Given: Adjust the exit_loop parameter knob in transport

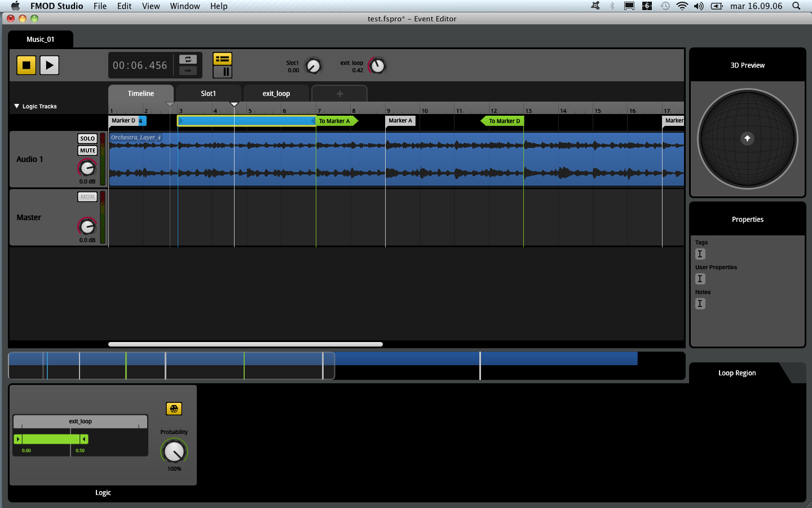Looking at the screenshot, I should click(x=377, y=66).
